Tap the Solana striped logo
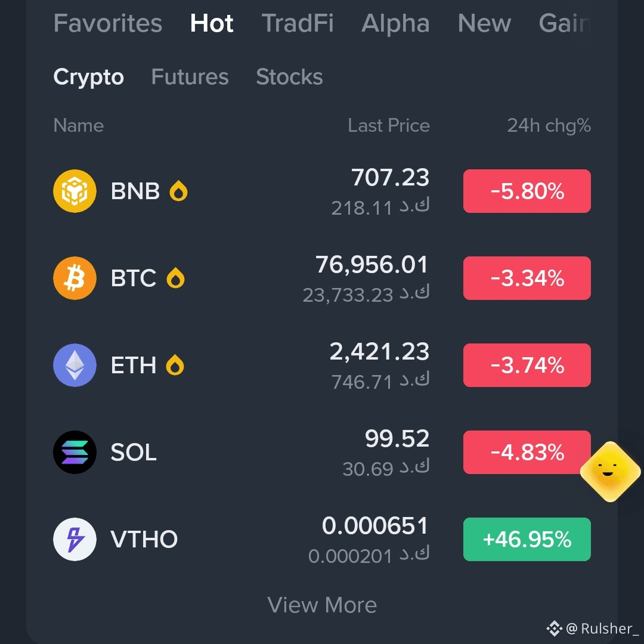The image size is (644, 644). point(75,452)
